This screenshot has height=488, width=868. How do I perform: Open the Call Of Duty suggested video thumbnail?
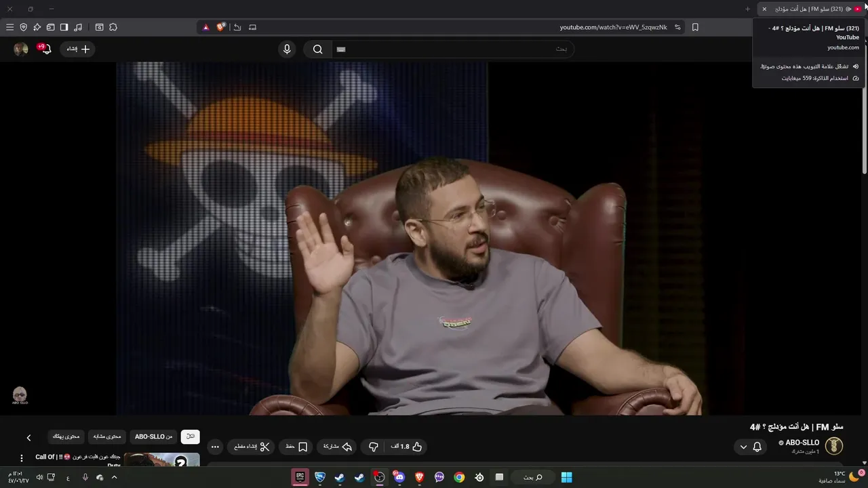161,460
